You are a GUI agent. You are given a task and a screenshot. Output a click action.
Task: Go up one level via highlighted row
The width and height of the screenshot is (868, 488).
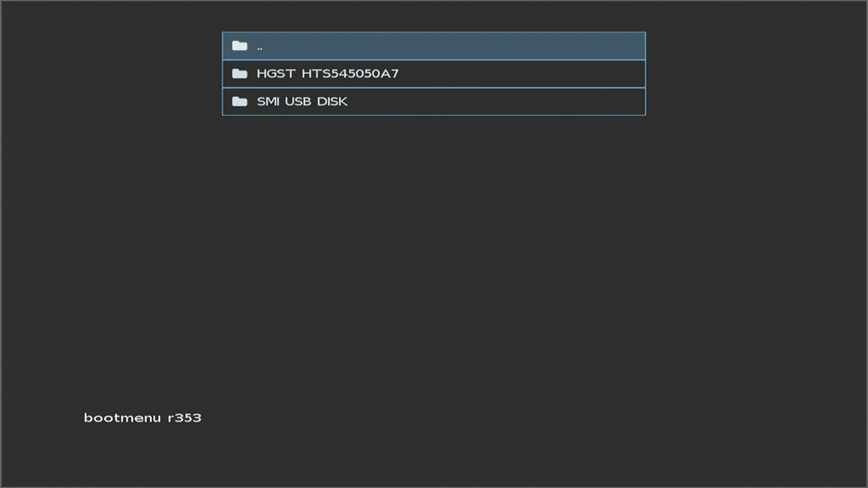(x=433, y=46)
